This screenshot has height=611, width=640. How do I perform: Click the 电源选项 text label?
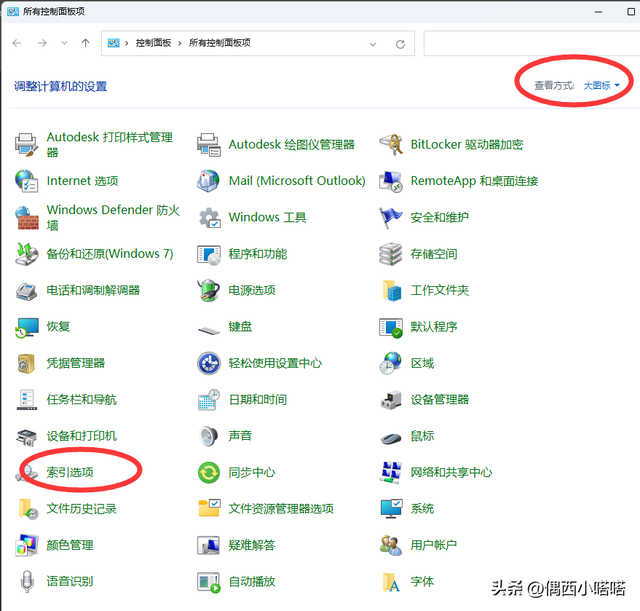point(252,290)
